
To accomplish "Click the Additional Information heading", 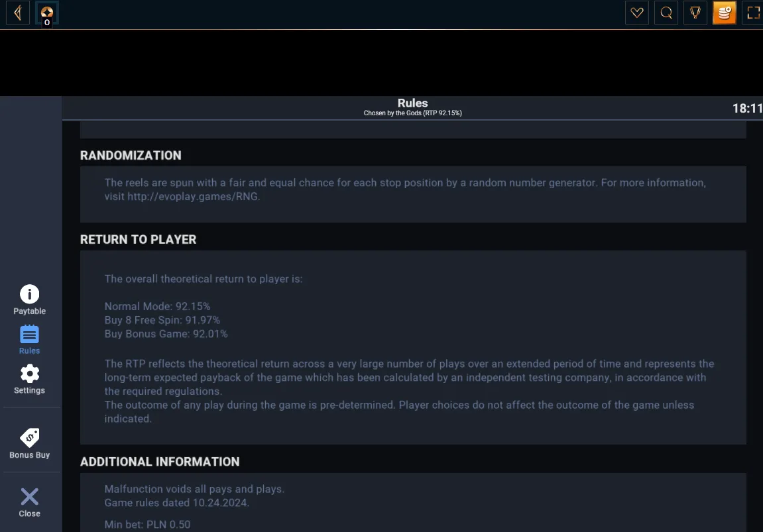I will coord(160,462).
